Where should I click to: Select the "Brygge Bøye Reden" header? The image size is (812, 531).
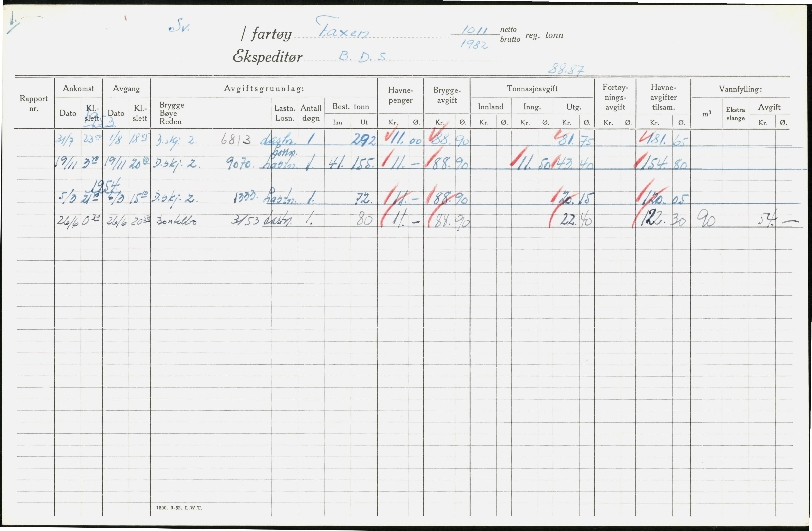pyautogui.click(x=172, y=113)
